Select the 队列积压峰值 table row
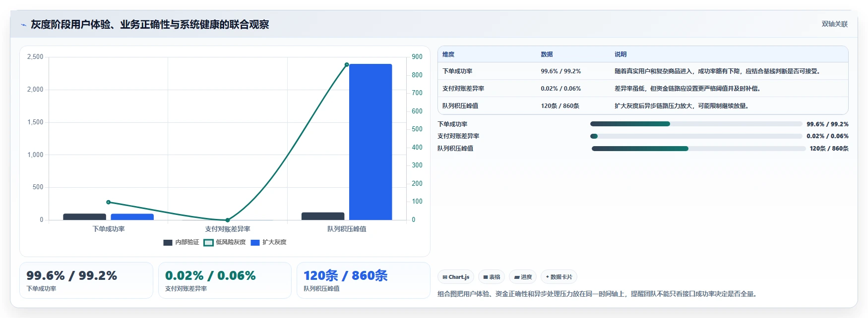 pyautogui.click(x=643, y=106)
